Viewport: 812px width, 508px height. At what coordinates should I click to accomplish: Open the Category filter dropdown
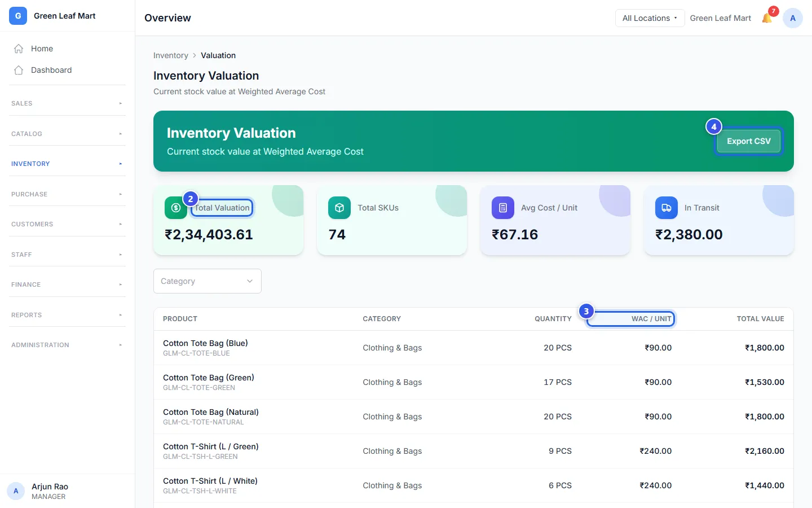208,281
